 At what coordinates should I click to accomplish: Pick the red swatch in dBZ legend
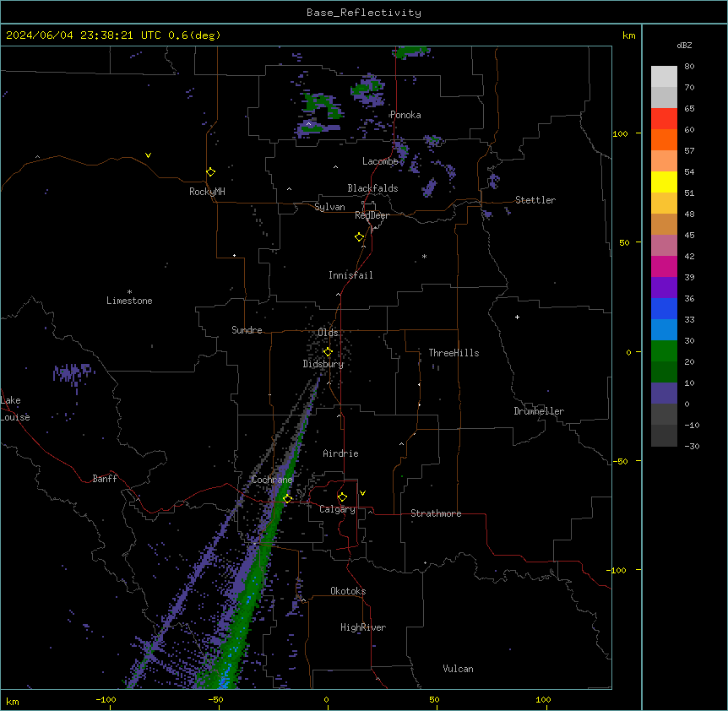click(x=664, y=118)
